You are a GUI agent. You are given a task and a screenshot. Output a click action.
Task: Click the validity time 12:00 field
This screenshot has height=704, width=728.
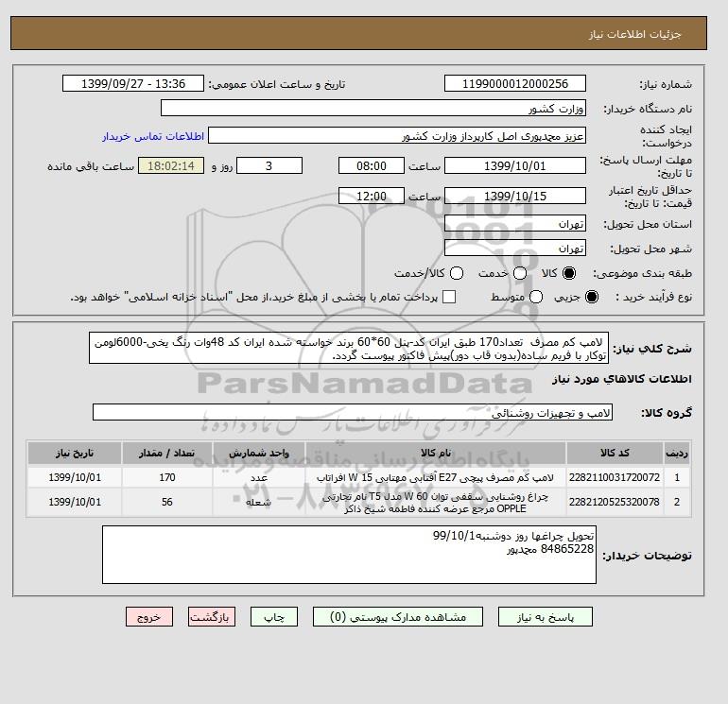[x=372, y=196]
